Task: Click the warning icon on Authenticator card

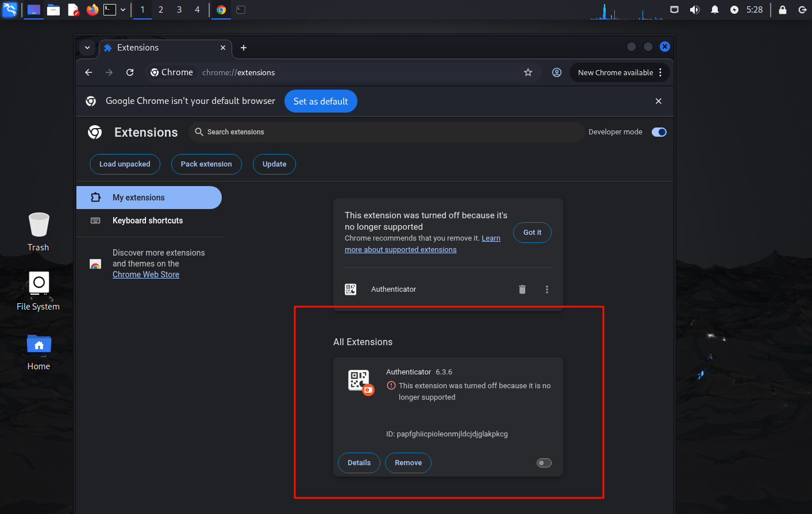Action: point(391,385)
